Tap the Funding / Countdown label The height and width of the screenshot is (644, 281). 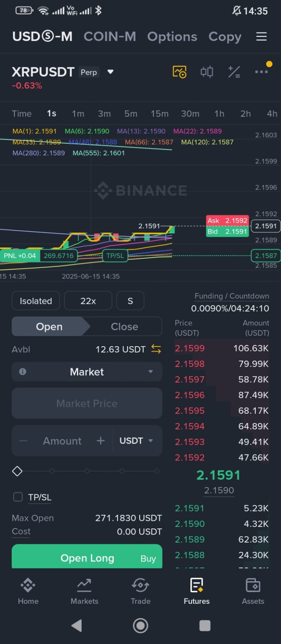coord(231,296)
